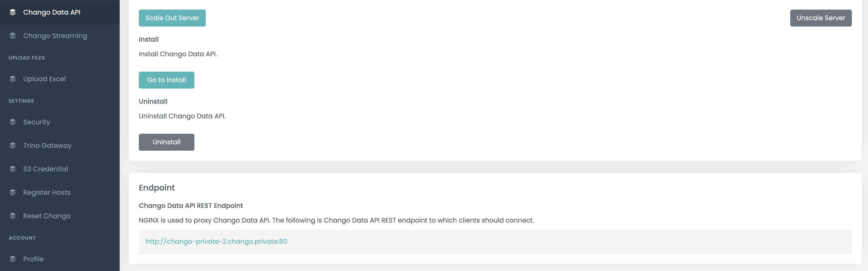Click the Go to Install button

click(x=166, y=80)
